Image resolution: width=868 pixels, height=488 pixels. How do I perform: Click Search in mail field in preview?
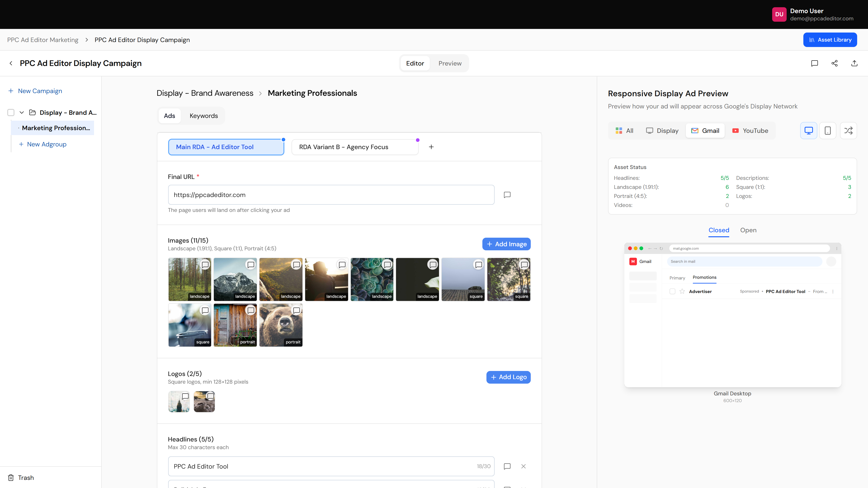coord(745,261)
